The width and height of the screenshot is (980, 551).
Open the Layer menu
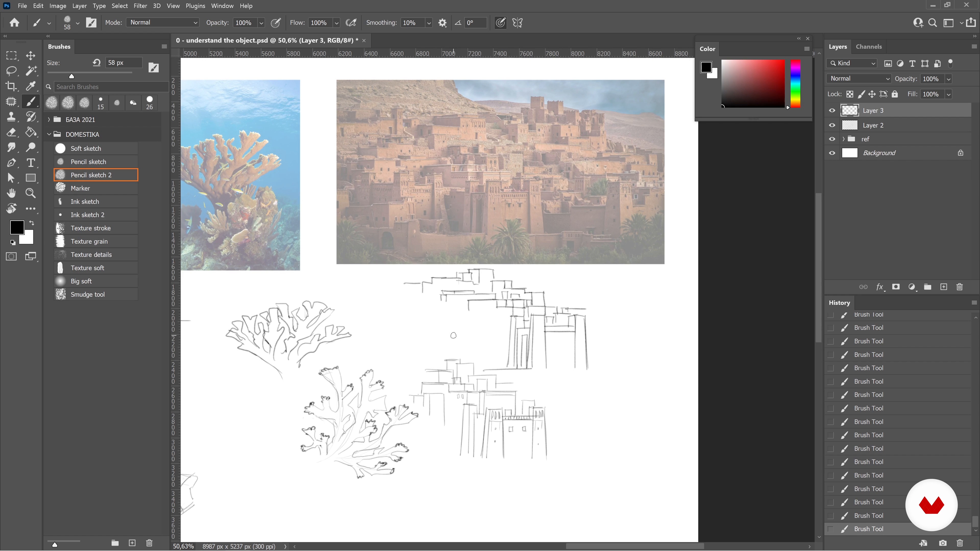coord(80,6)
